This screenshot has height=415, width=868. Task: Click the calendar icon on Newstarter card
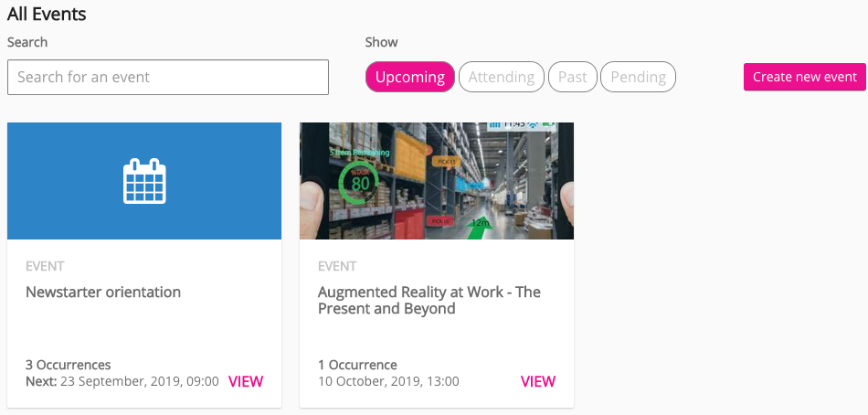144,181
